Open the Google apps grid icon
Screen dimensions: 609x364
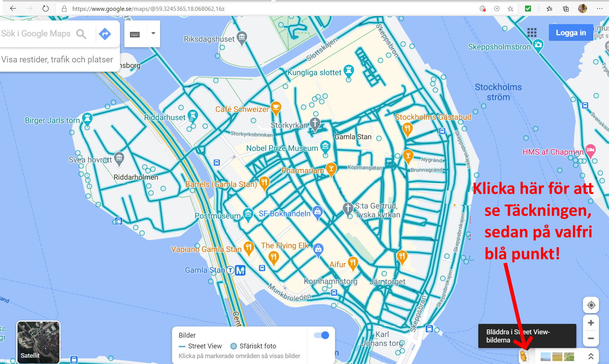click(x=532, y=33)
